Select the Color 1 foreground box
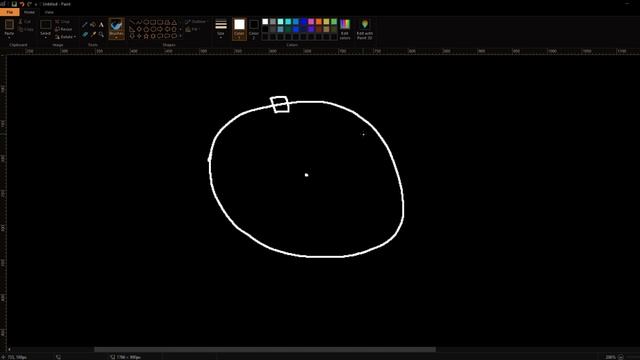This screenshot has height=360, width=640. click(x=239, y=29)
